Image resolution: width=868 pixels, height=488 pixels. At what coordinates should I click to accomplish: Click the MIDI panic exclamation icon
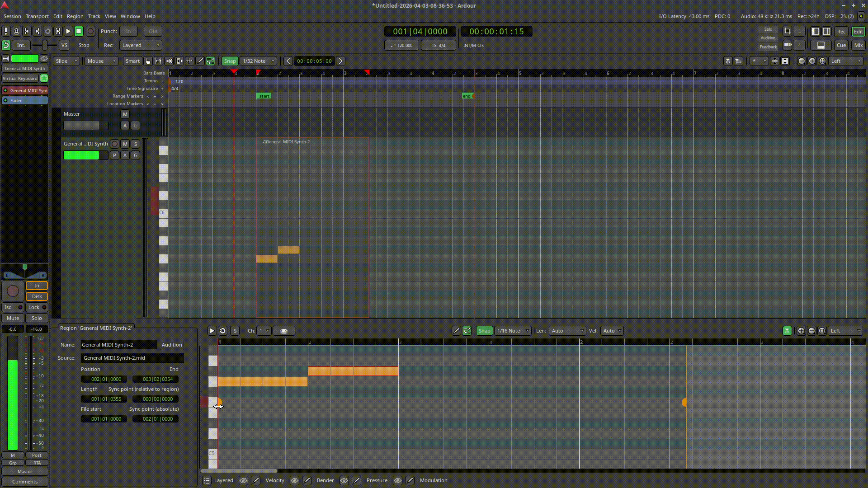pyautogui.click(x=6, y=31)
